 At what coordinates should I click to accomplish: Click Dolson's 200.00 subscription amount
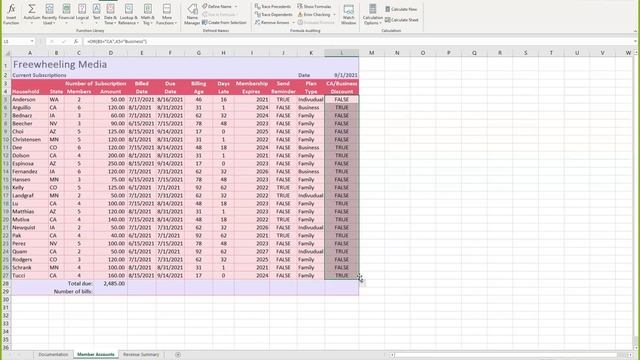tap(110, 156)
